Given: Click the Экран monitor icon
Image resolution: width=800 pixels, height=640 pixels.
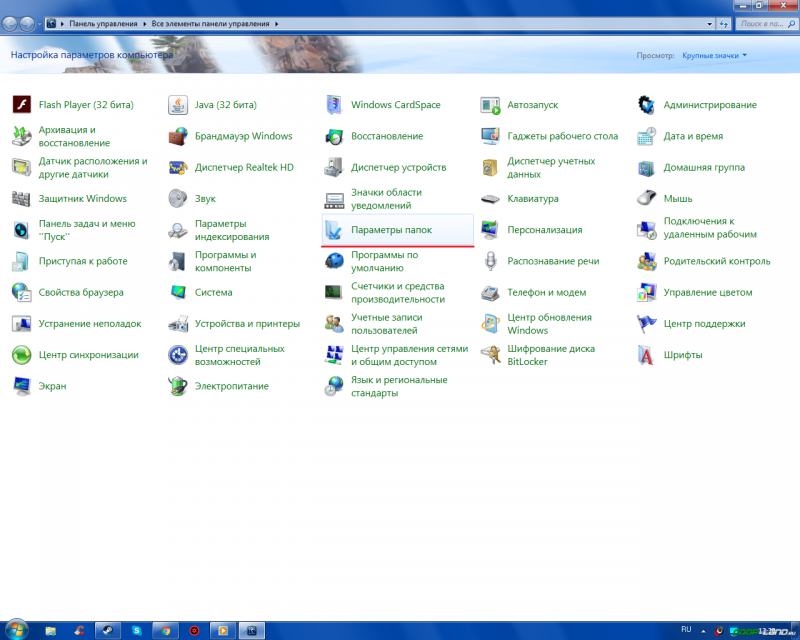Looking at the screenshot, I should pyautogui.click(x=21, y=386).
